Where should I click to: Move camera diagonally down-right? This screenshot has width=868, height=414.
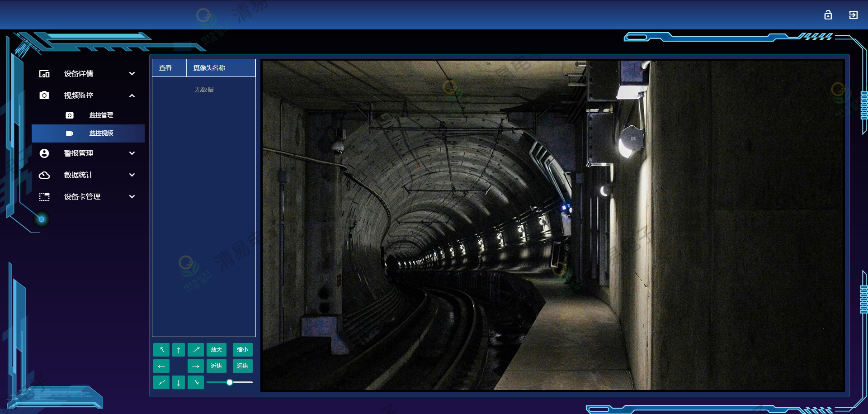click(196, 382)
